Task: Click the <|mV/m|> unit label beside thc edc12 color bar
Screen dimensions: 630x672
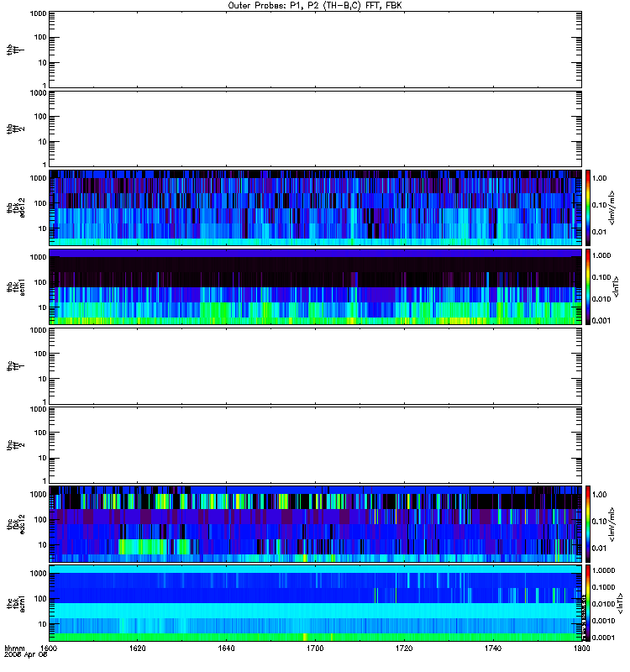Action: pyautogui.click(x=612, y=524)
